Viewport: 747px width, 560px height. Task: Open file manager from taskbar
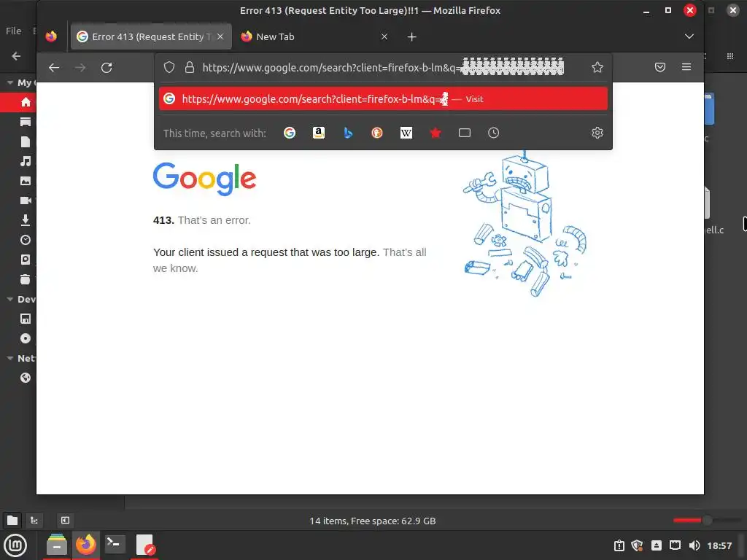(x=57, y=545)
